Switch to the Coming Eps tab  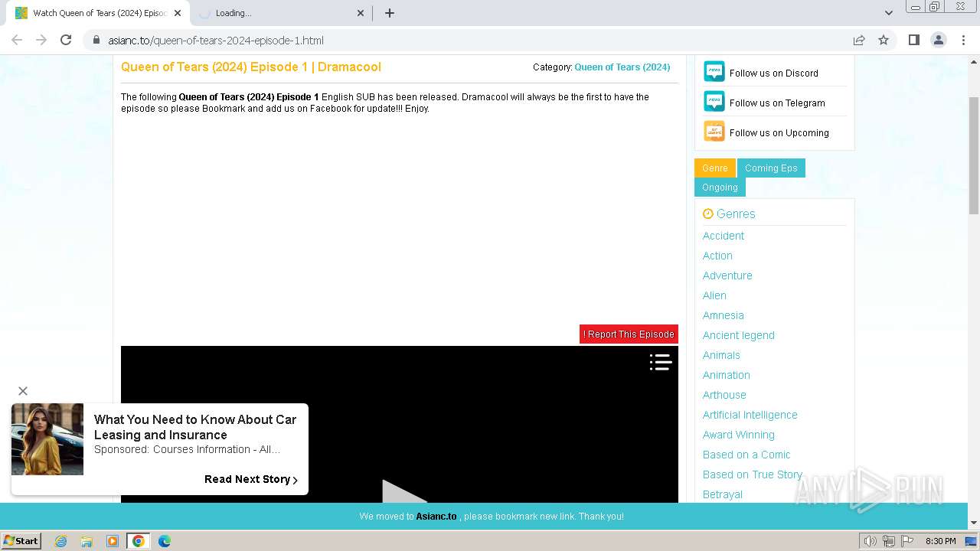point(771,168)
